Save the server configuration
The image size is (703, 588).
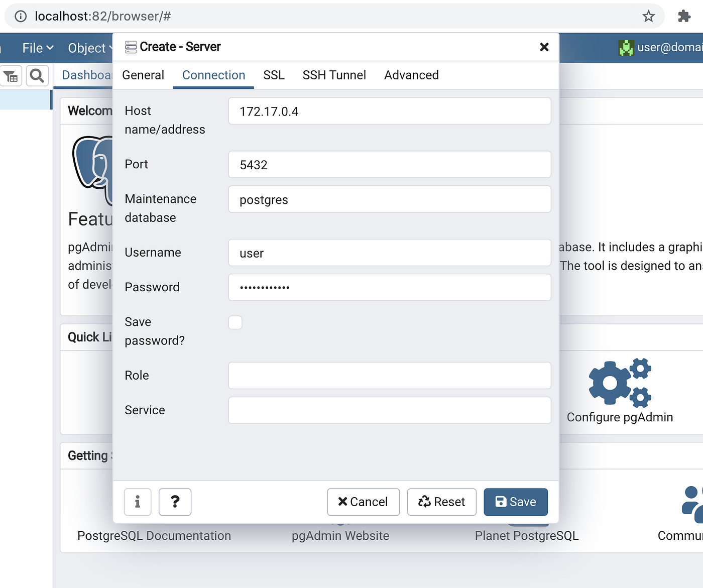tap(516, 502)
